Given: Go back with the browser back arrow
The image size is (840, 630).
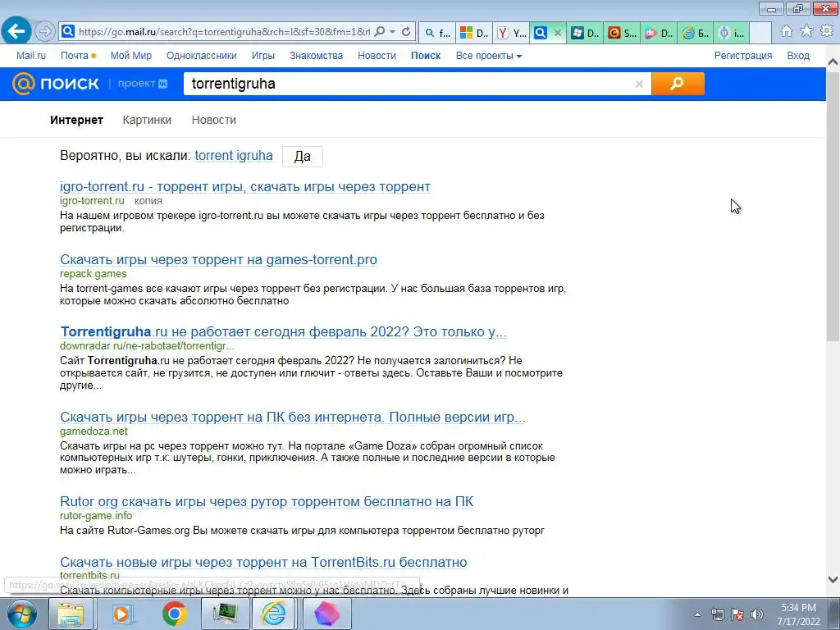Looking at the screenshot, I should (x=16, y=32).
